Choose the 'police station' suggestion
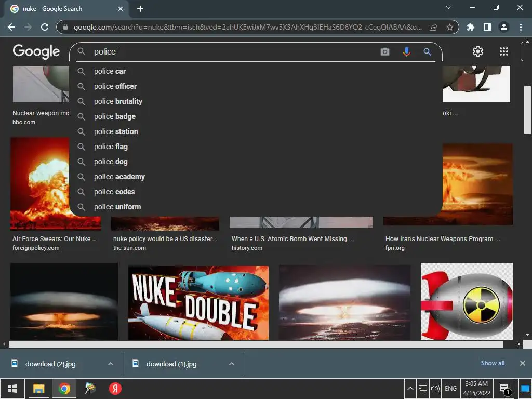Viewport: 532px width, 399px height. click(x=256, y=131)
